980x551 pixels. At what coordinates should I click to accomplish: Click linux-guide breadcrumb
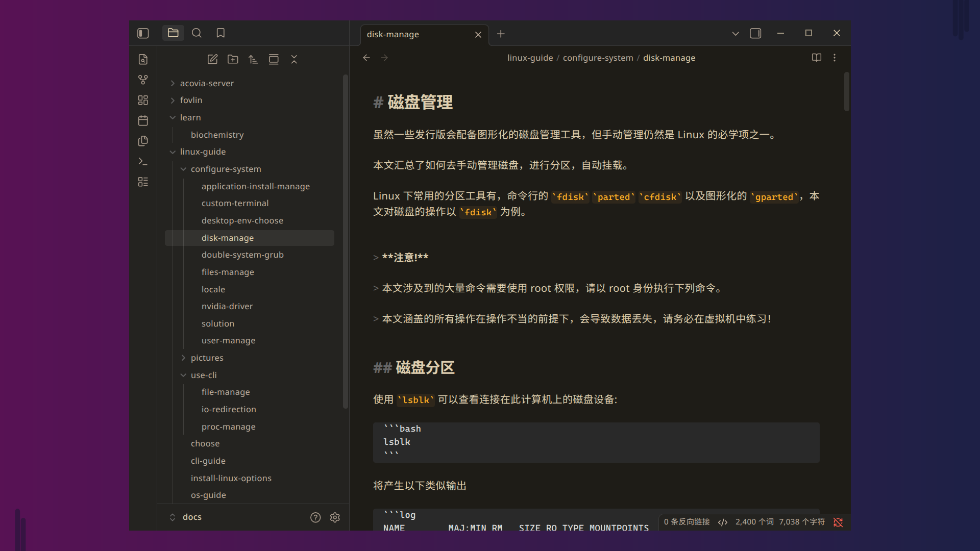(x=530, y=58)
